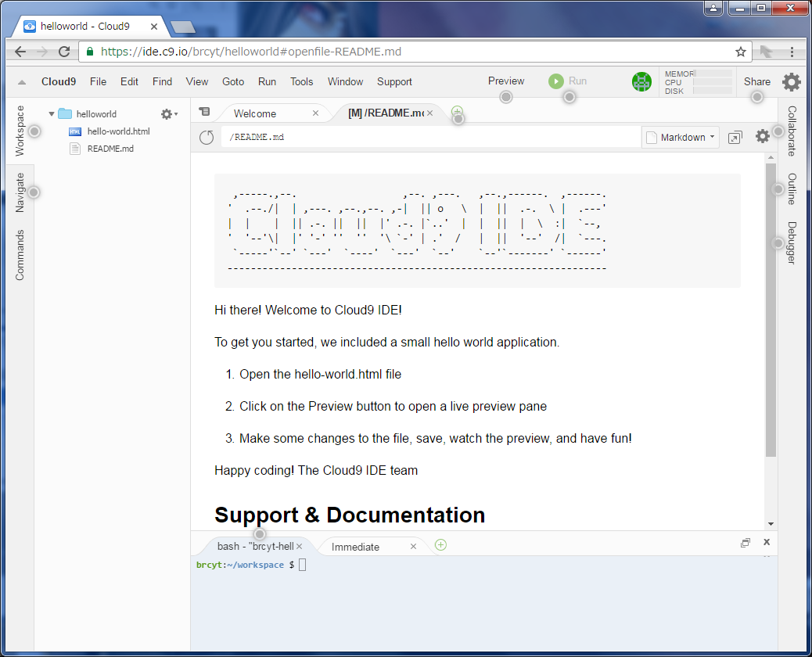Open the Cloud9 menu

click(59, 82)
